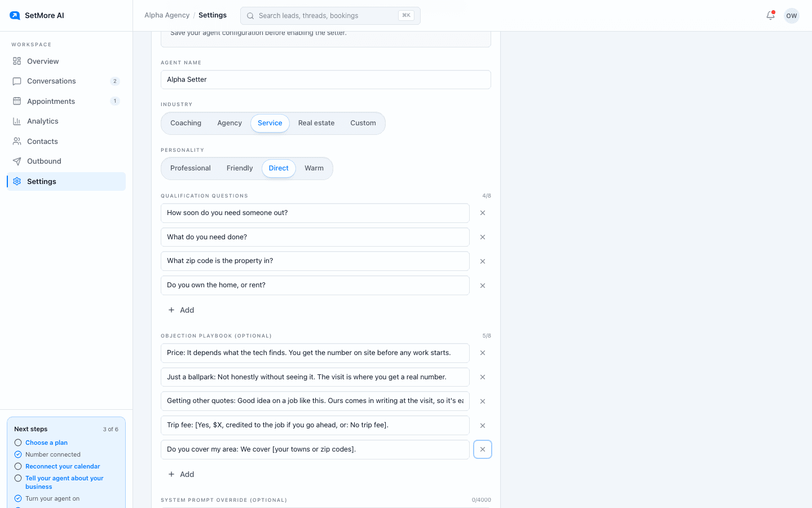Open Settings in the sidebar
Screen dimensions: 812x508
(x=66, y=181)
